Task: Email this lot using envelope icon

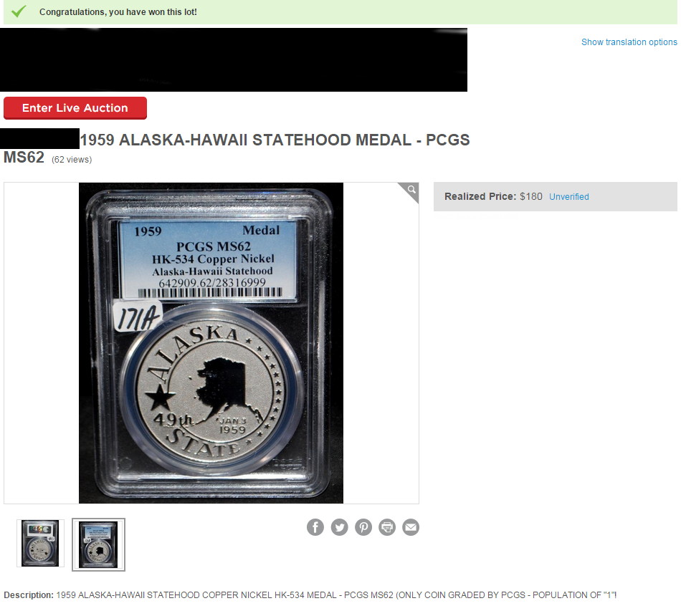Action: pos(411,527)
